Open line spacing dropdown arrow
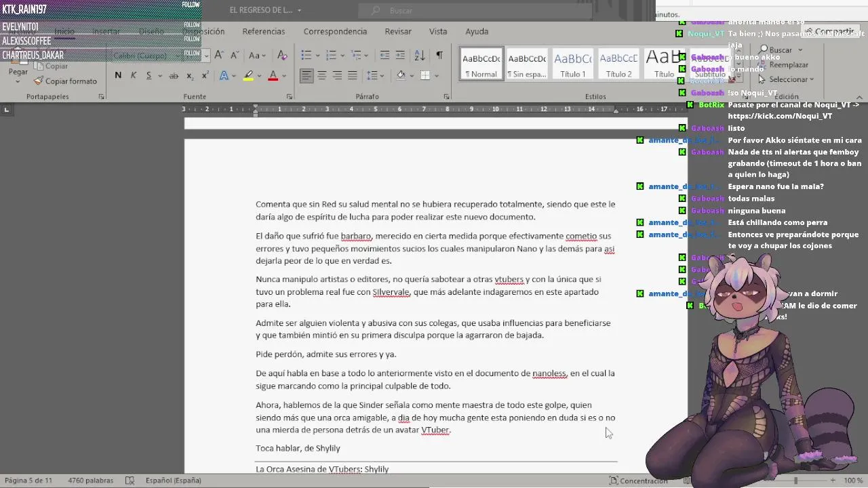The width and height of the screenshot is (868, 488). click(x=382, y=75)
